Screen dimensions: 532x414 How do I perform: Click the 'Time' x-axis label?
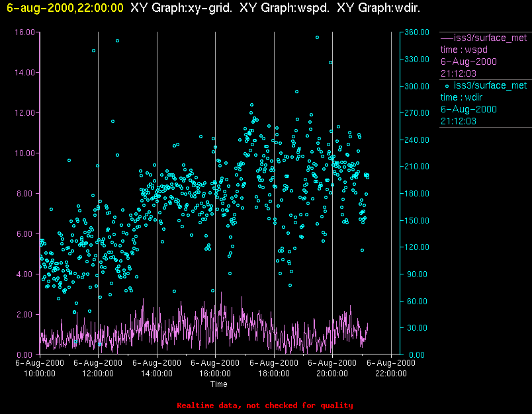[x=218, y=384]
